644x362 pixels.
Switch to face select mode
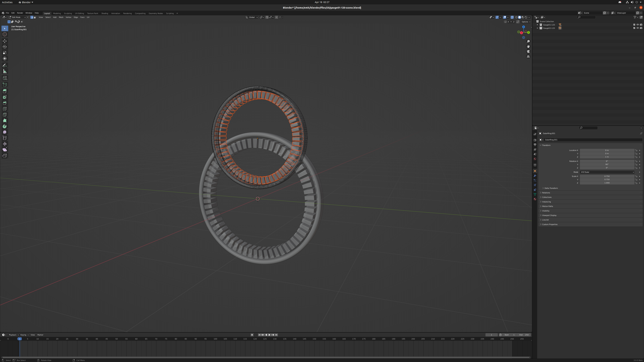coord(35,17)
